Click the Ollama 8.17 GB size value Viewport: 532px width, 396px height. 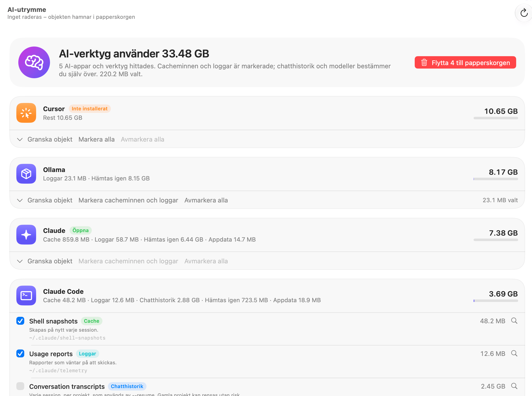tap(503, 172)
